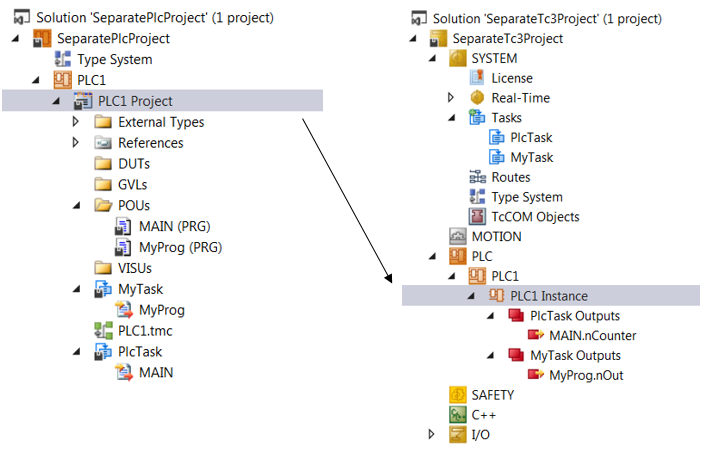713x453 pixels.
Task: Select the MyTask entry under Tasks
Action: click(x=532, y=157)
